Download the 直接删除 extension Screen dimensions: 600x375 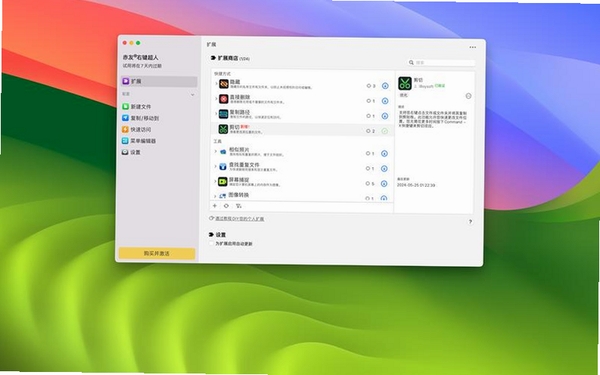(385, 101)
